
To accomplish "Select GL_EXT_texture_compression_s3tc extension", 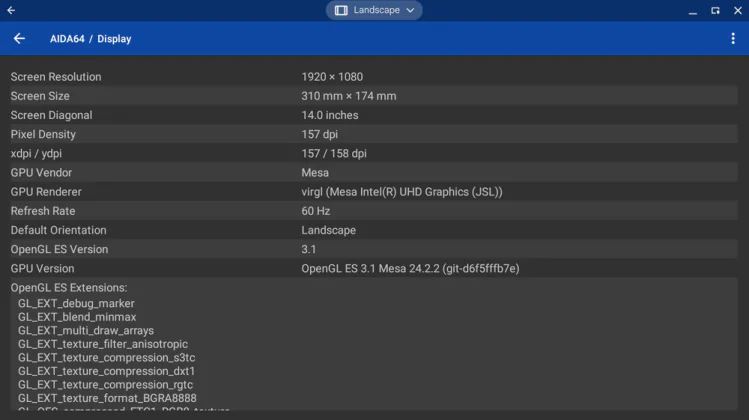I will [x=107, y=357].
